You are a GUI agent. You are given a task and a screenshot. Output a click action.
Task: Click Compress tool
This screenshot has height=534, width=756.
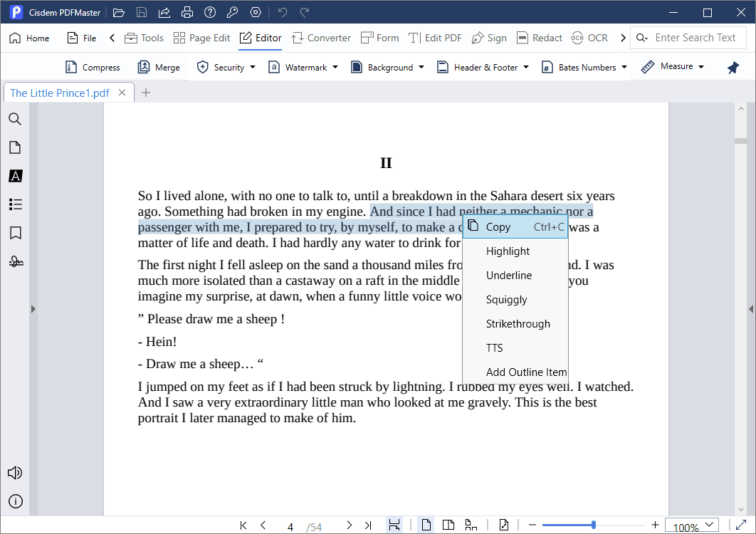point(93,68)
